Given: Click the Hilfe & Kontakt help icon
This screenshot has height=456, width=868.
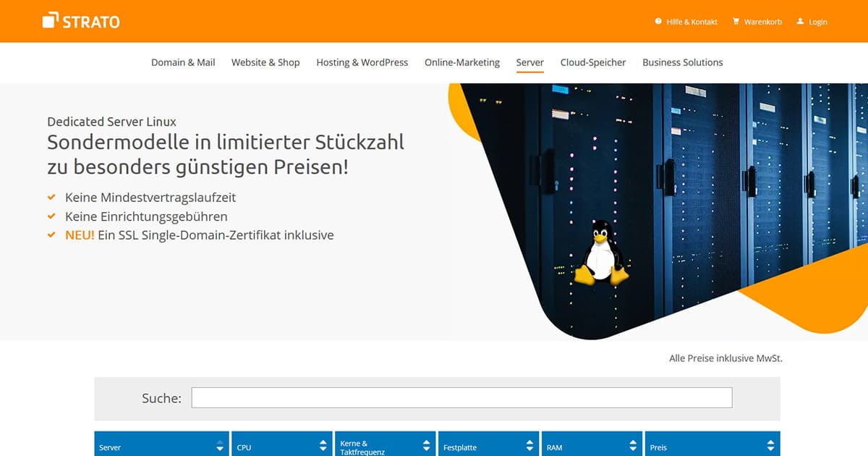Looking at the screenshot, I should coord(658,22).
